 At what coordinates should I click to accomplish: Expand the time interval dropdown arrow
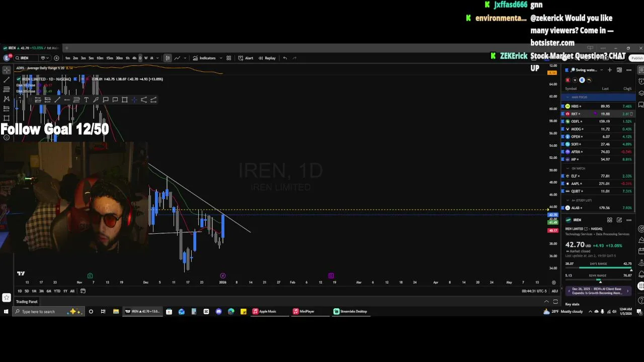point(158,58)
